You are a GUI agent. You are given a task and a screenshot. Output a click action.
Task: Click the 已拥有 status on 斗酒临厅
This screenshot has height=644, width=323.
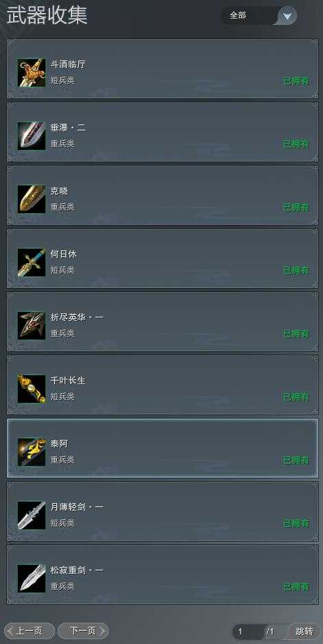click(x=296, y=81)
